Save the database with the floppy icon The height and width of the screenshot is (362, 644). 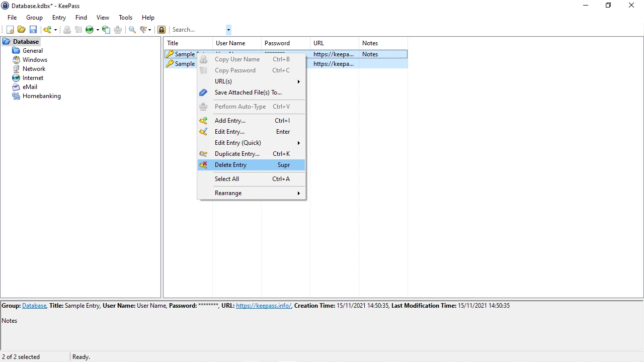pyautogui.click(x=33, y=30)
